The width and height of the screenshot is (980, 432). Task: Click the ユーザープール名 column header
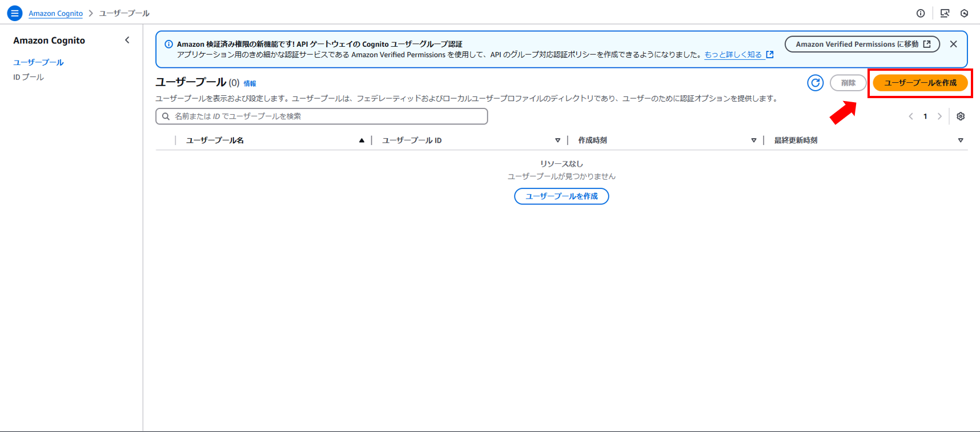tap(215, 140)
